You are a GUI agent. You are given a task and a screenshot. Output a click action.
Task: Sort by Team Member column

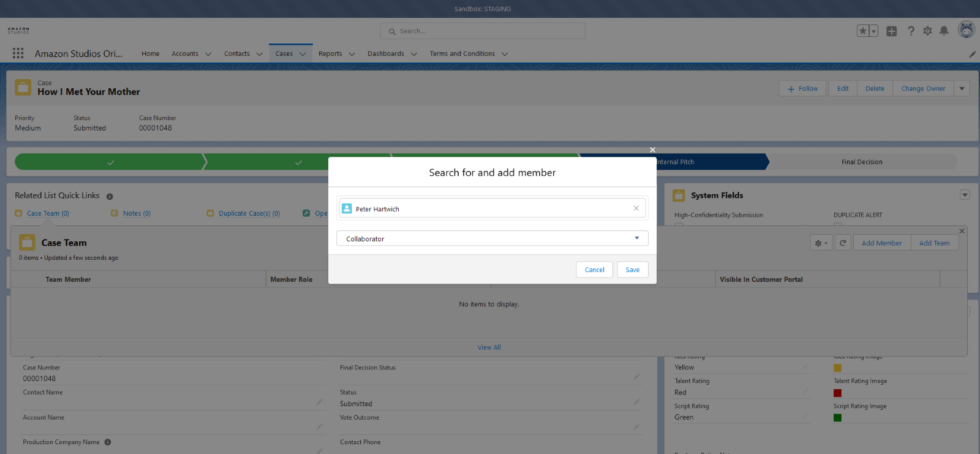click(x=68, y=279)
